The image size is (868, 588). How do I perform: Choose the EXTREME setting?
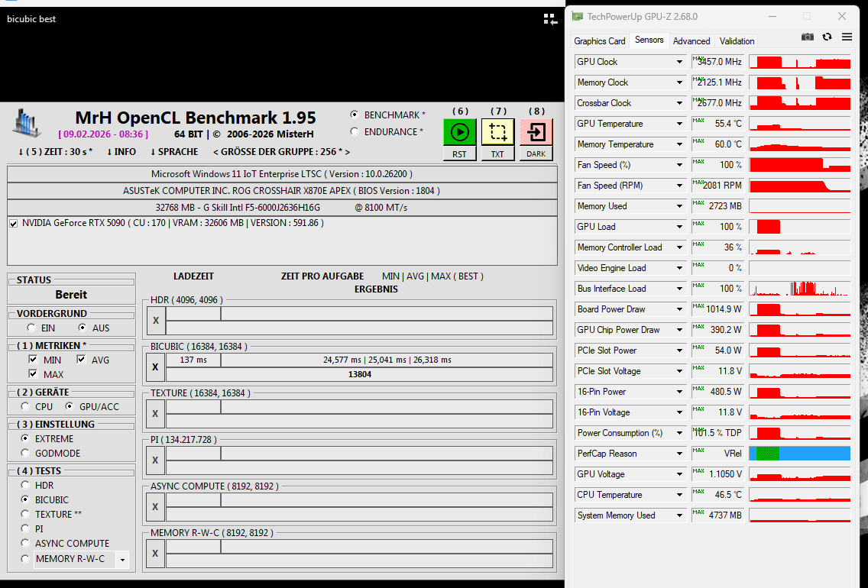coord(25,438)
